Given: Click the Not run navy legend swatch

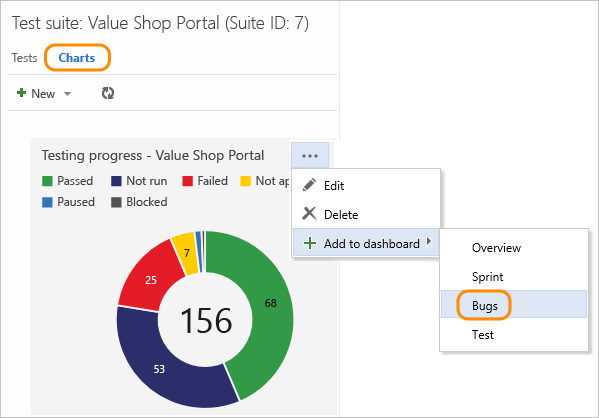Looking at the screenshot, I should [116, 181].
